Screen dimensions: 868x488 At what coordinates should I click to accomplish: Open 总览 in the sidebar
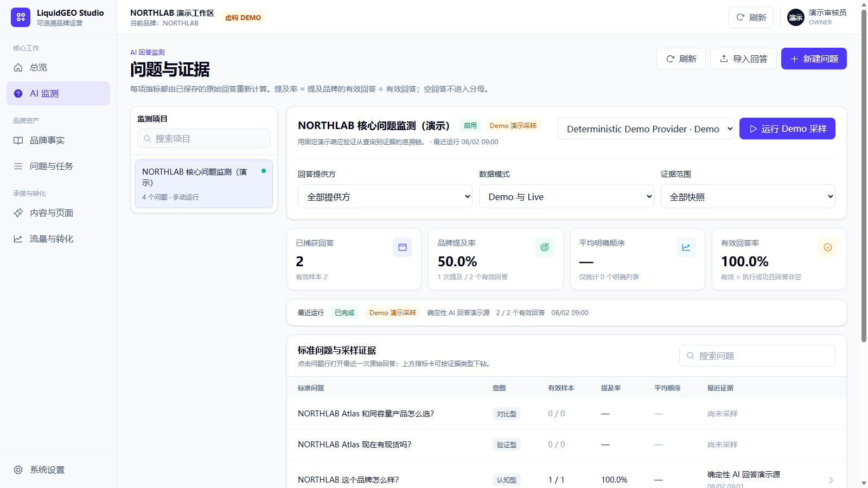[58, 67]
